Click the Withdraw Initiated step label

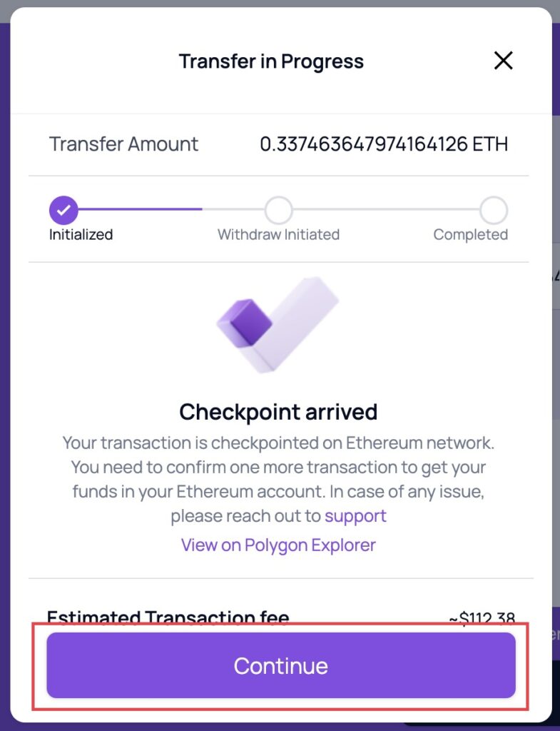279,234
